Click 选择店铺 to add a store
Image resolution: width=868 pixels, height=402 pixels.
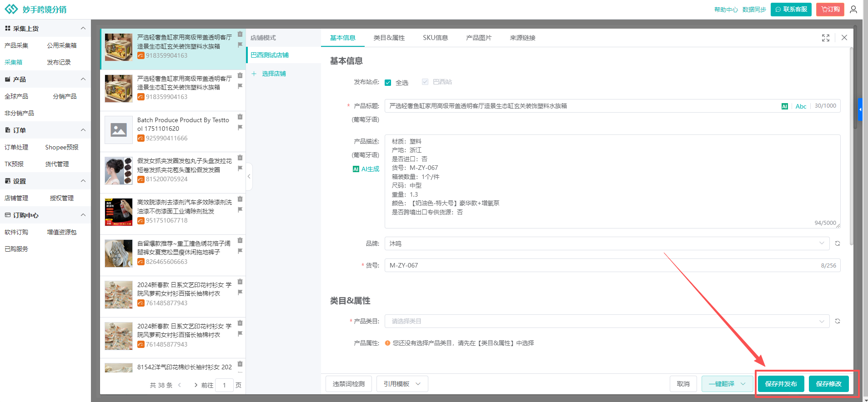pyautogui.click(x=269, y=74)
